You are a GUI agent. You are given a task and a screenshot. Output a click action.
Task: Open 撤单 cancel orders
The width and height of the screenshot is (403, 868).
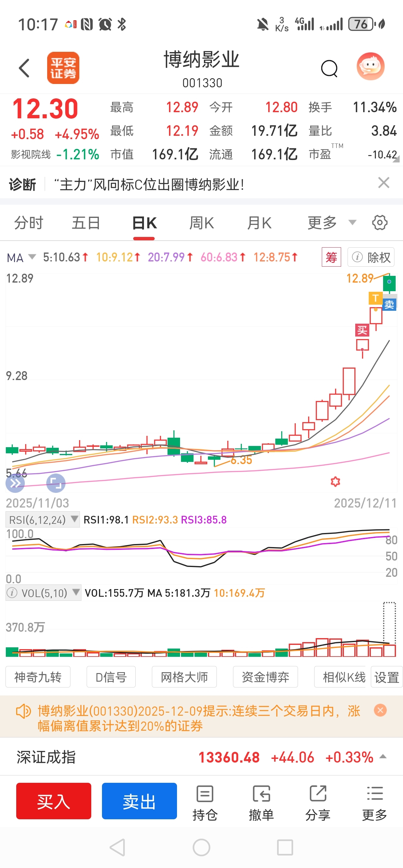(x=261, y=803)
